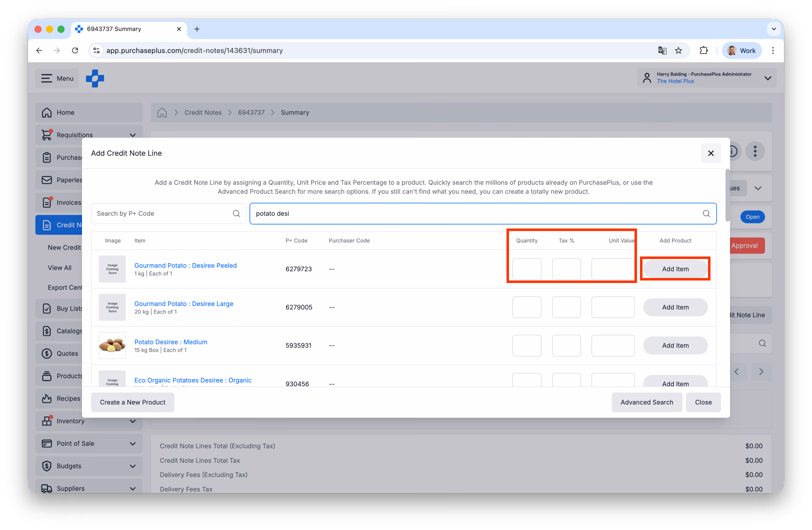Go to Home in the sidebar
This screenshot has width=812, height=530.
click(x=89, y=112)
